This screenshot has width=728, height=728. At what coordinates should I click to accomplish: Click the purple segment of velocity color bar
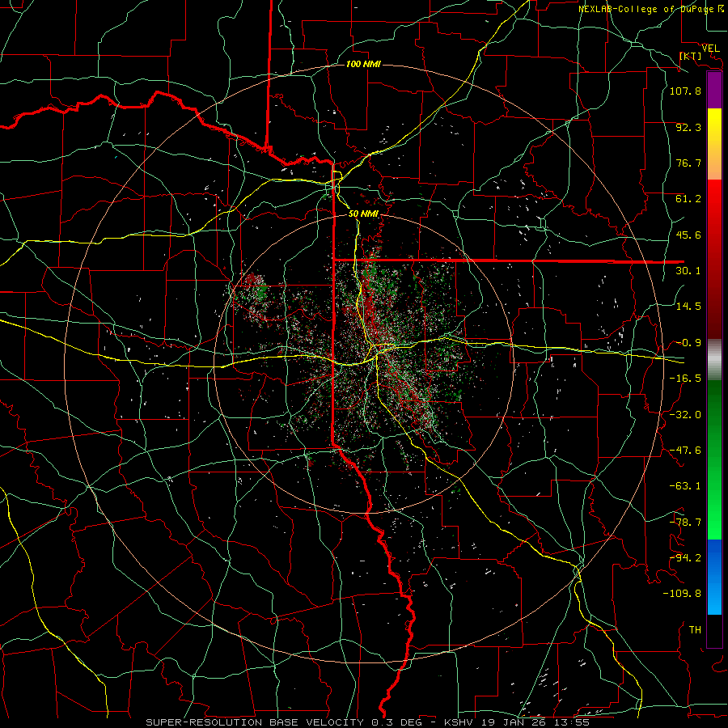point(714,91)
